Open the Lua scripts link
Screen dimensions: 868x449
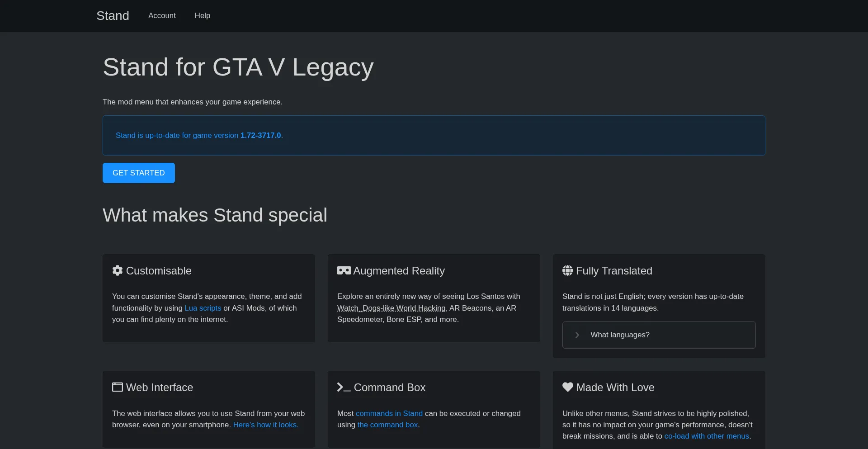(203, 308)
